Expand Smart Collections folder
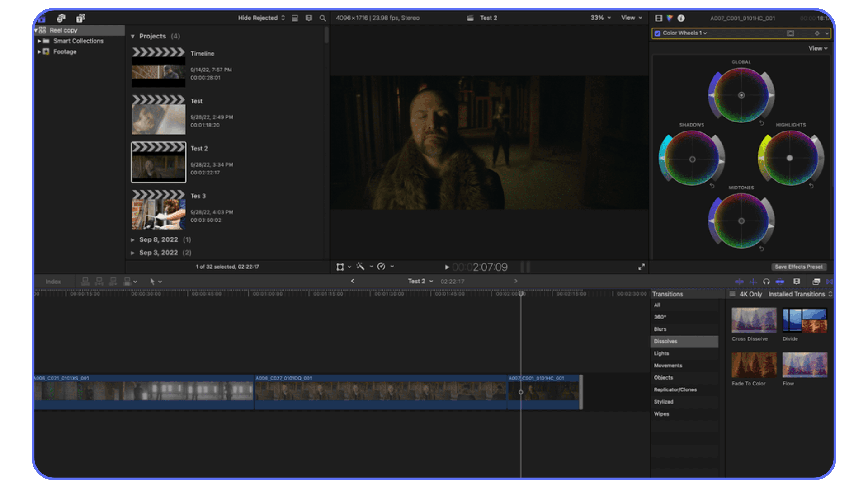Viewport: 868px width, 488px height. pyautogui.click(x=39, y=41)
